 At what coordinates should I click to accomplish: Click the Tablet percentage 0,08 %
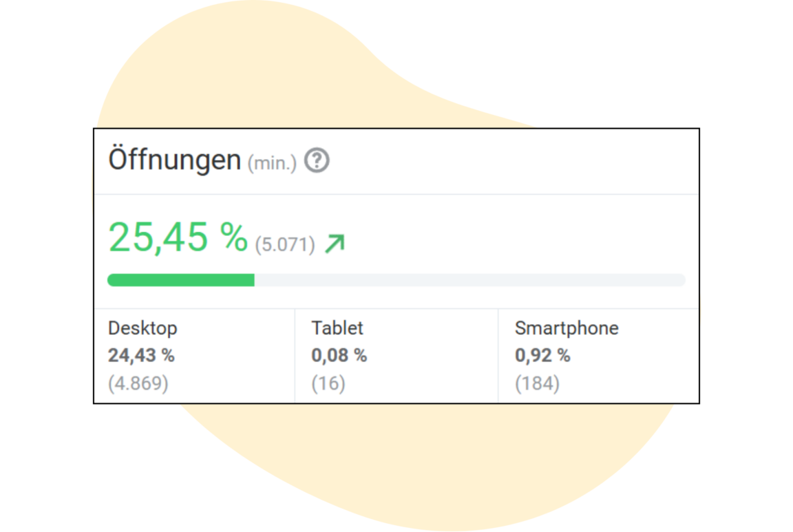(x=339, y=356)
